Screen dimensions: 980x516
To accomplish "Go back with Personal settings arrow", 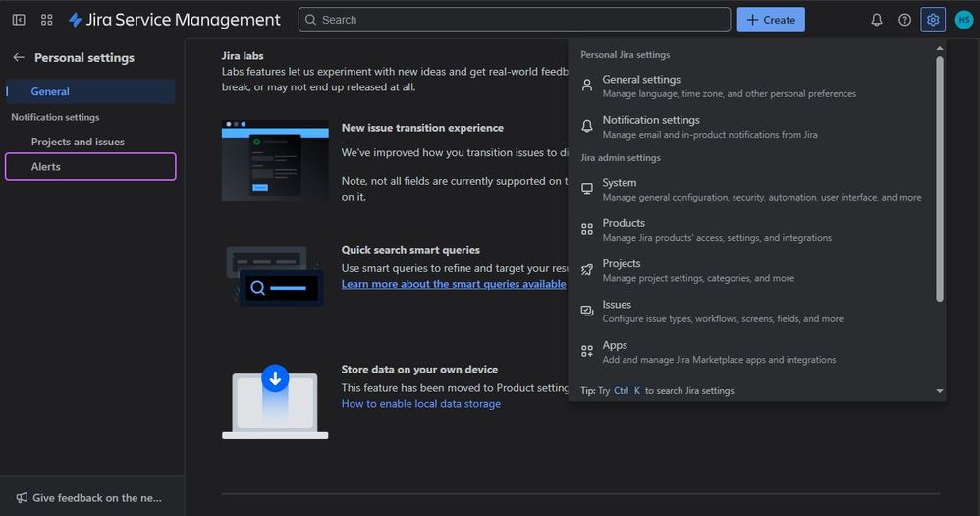I will tap(19, 58).
